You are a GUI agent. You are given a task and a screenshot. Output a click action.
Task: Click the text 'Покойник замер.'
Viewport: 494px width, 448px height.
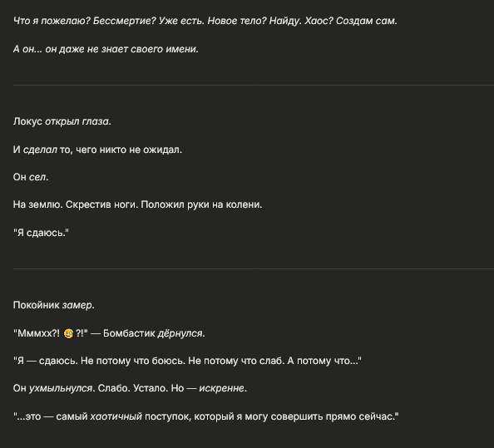pyautogui.click(x=54, y=305)
